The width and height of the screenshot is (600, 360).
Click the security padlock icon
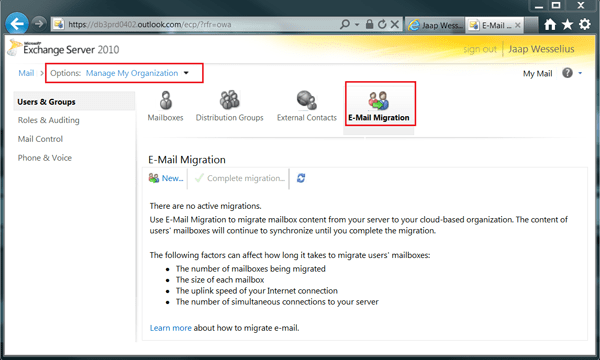pos(369,24)
